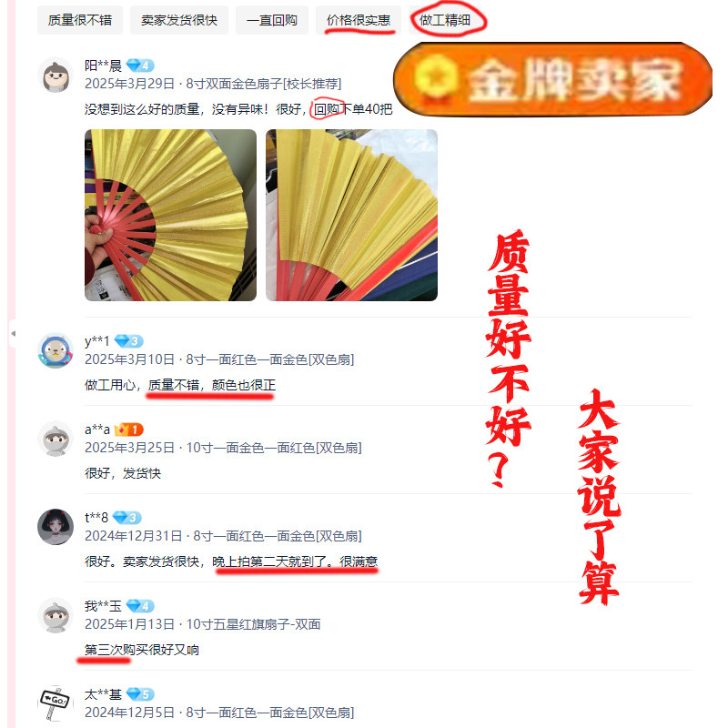This screenshot has height=728, width=728.
Task: Open first gold fan review photo
Action: [170, 215]
